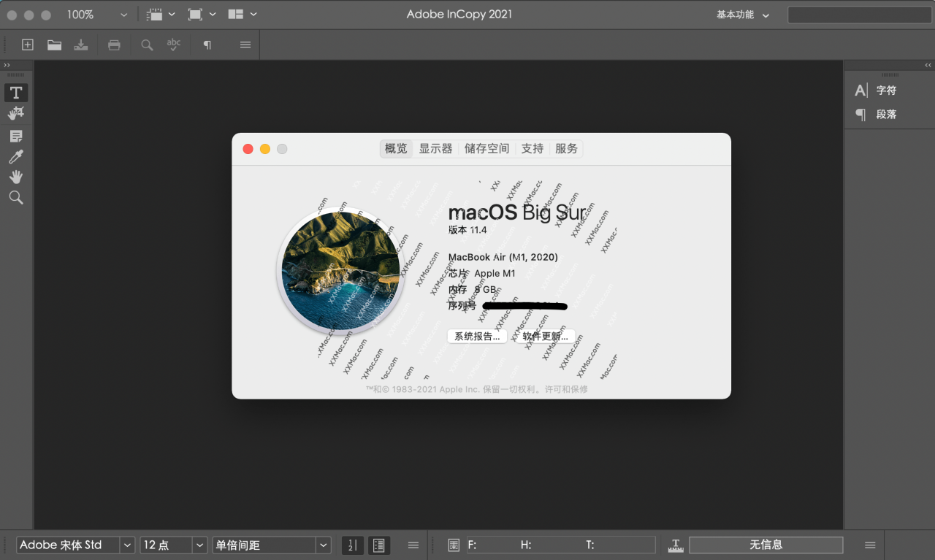
Task: Open Find using the magnifier toolbar icon
Action: click(x=147, y=45)
